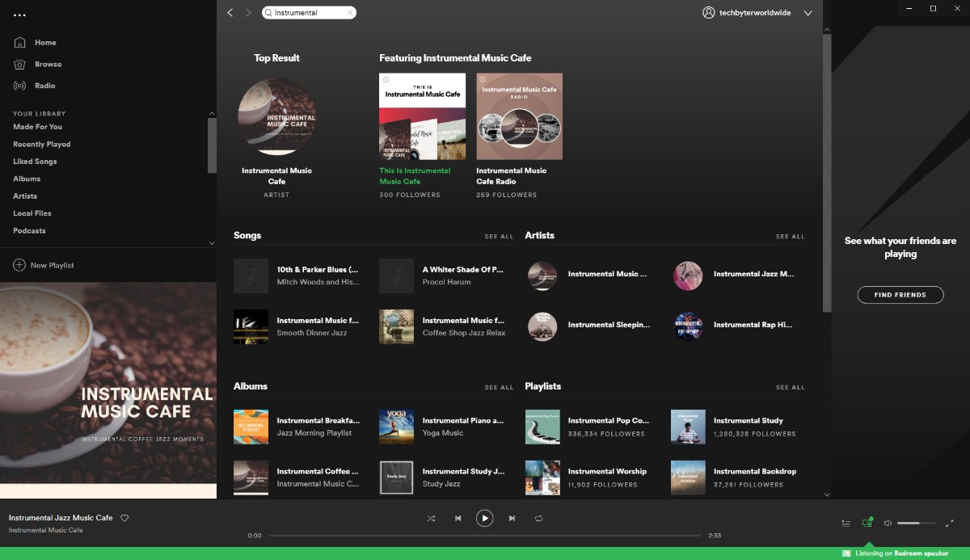Viewport: 970px width, 560px height.
Task: Open Recently Played in library
Action: point(42,144)
